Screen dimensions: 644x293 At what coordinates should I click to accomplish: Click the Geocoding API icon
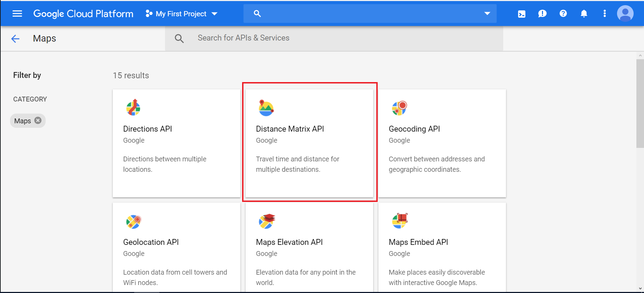399,108
